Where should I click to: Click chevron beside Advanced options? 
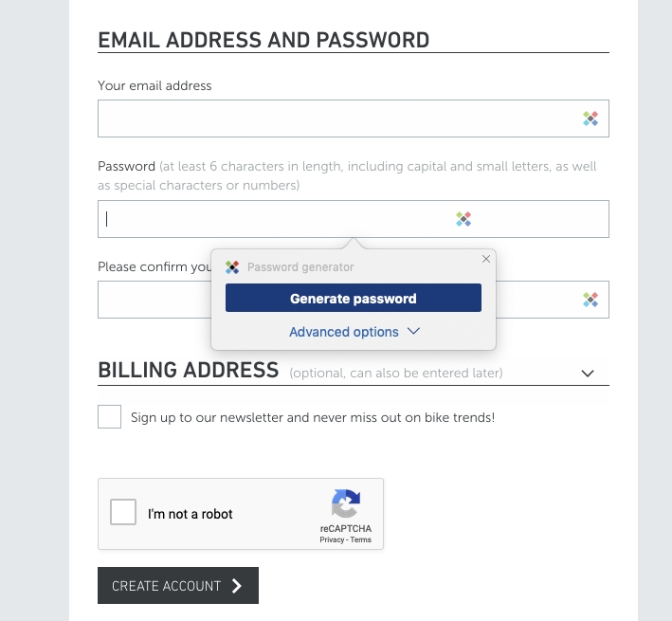(413, 331)
